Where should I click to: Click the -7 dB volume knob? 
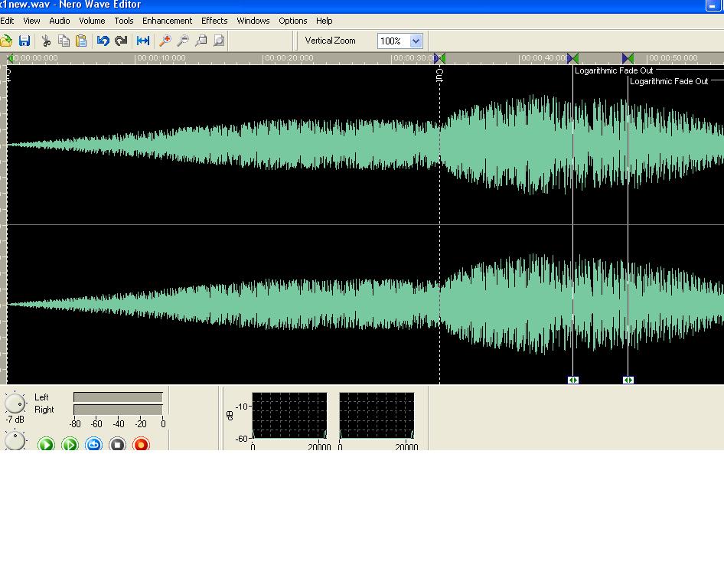click(x=15, y=403)
